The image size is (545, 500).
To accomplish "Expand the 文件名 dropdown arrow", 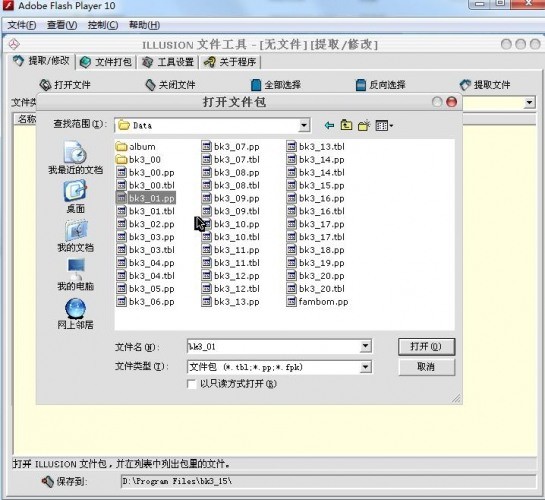I will pos(365,346).
